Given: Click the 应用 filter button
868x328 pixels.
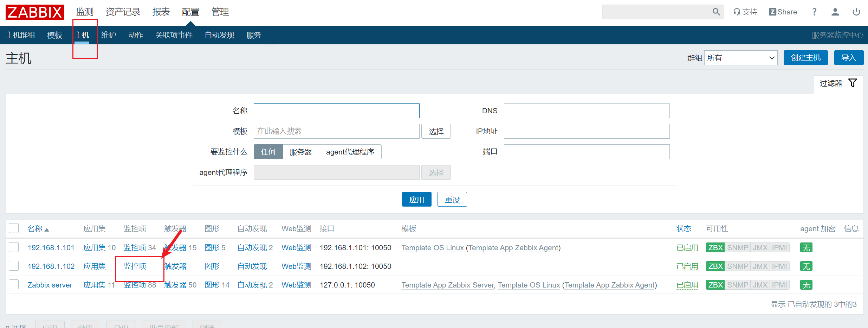Looking at the screenshot, I should point(417,200).
